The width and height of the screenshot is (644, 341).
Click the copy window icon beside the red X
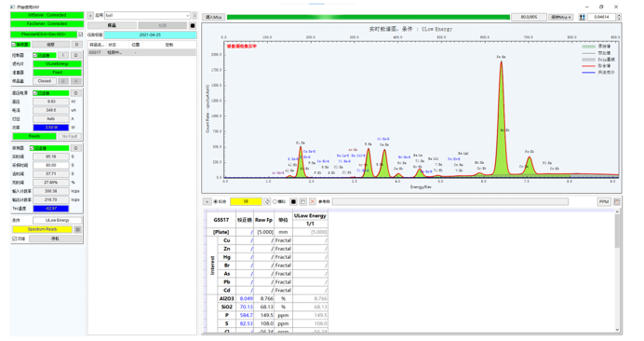(302, 201)
